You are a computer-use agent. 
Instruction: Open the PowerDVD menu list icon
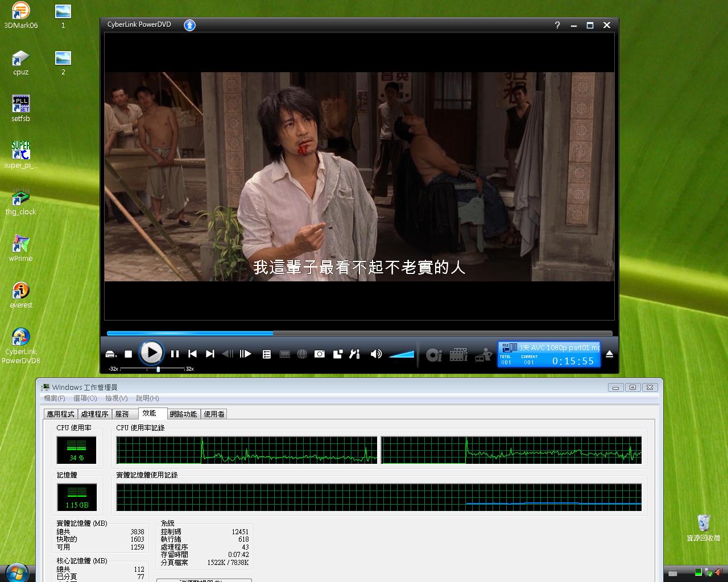tap(267, 354)
